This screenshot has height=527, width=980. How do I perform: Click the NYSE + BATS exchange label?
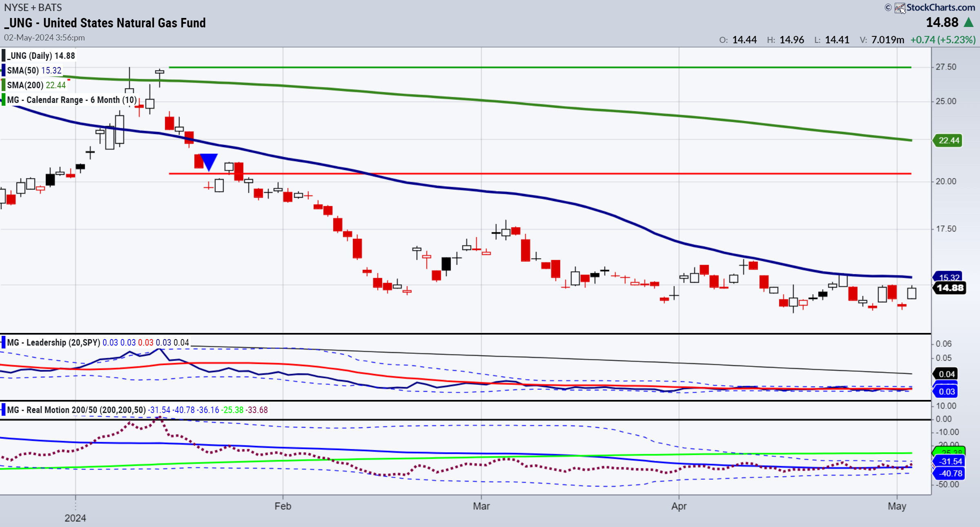[33, 7]
